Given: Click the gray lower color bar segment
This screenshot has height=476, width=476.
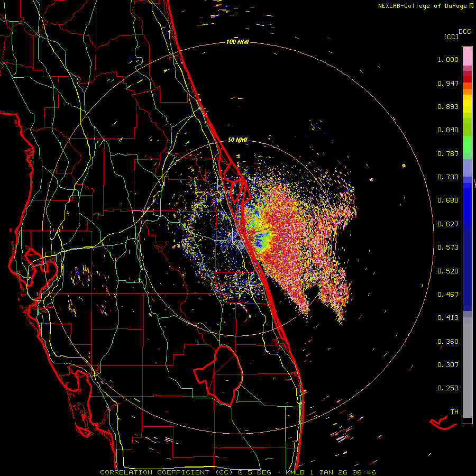Looking at the screenshot, I should point(467,368).
